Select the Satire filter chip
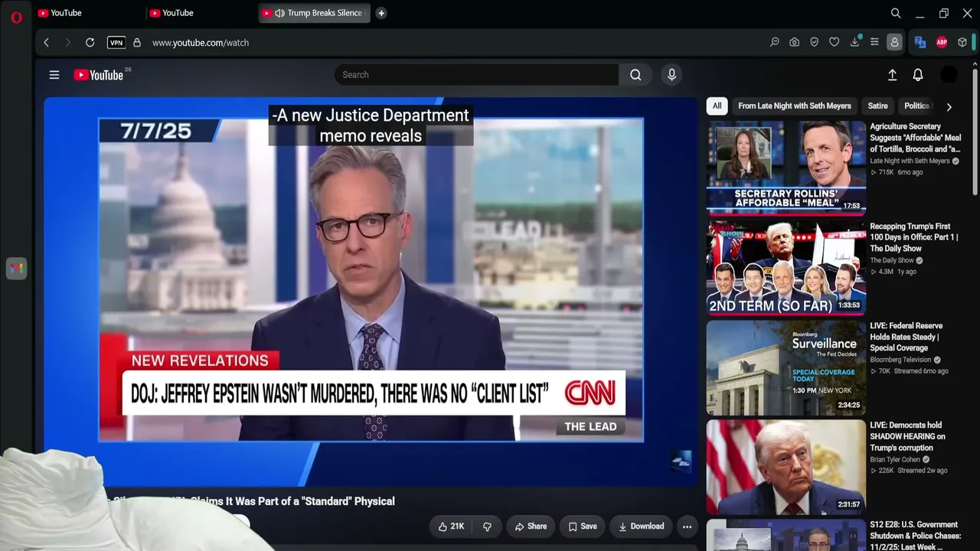 coord(877,106)
